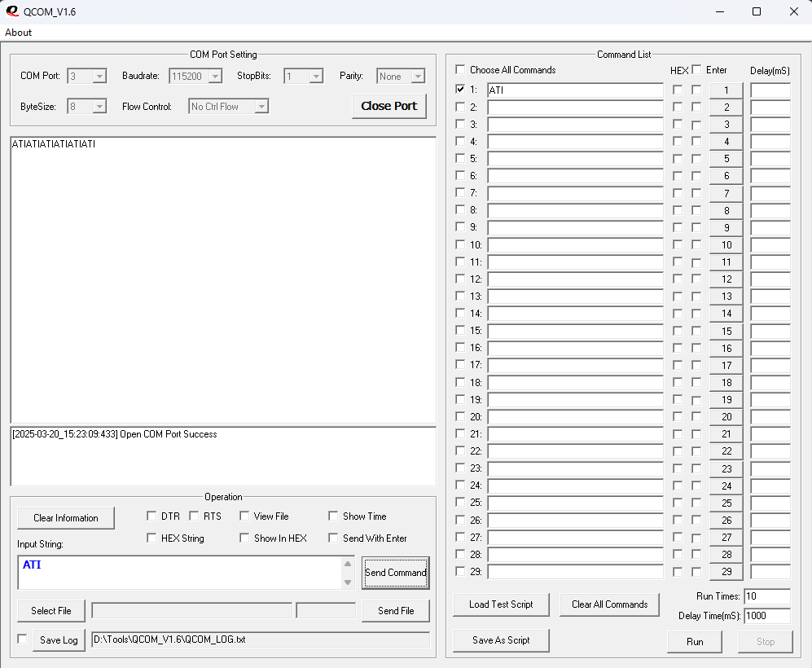Start execution with the Run button
Screen dimensions: 812x668
[694, 642]
